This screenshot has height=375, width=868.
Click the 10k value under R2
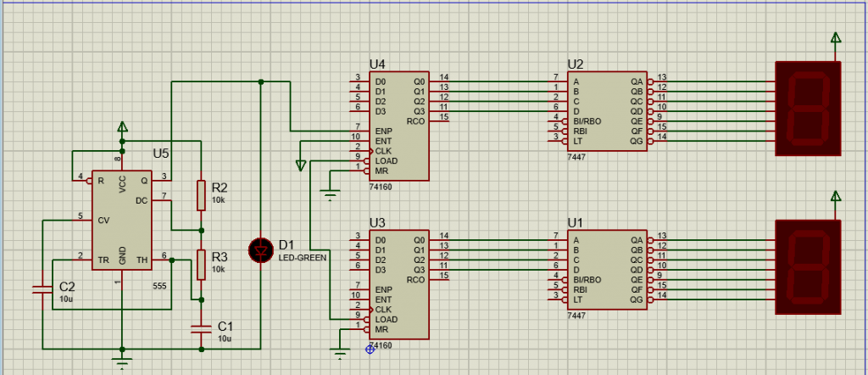pos(219,200)
